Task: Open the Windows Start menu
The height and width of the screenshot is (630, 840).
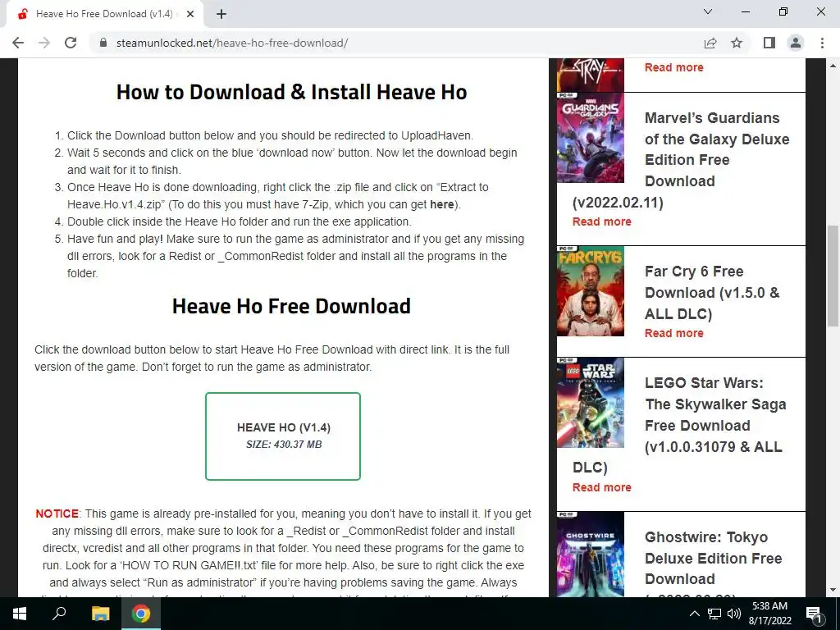Action: coord(20,614)
